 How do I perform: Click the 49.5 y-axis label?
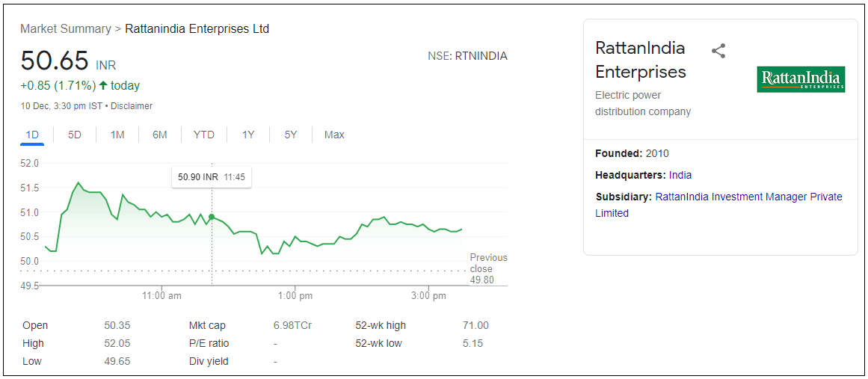pyautogui.click(x=29, y=286)
